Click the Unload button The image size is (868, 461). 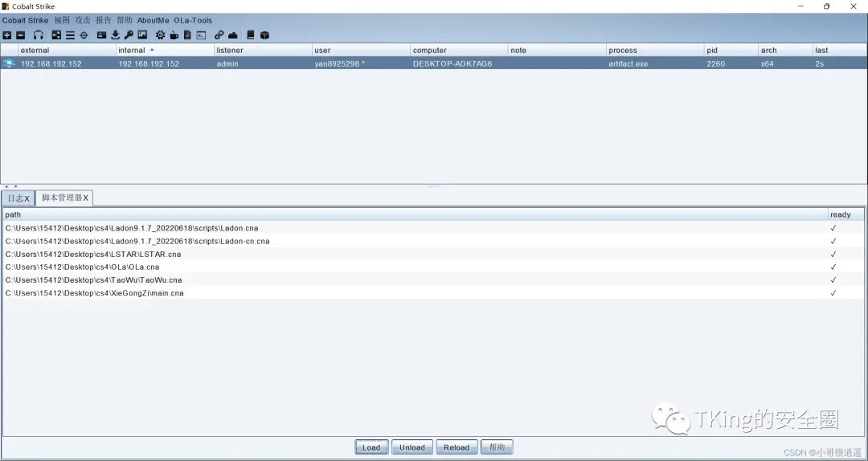pyautogui.click(x=412, y=447)
